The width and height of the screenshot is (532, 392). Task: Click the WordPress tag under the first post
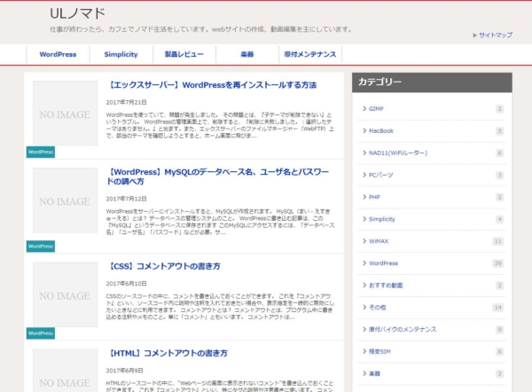[x=41, y=152]
